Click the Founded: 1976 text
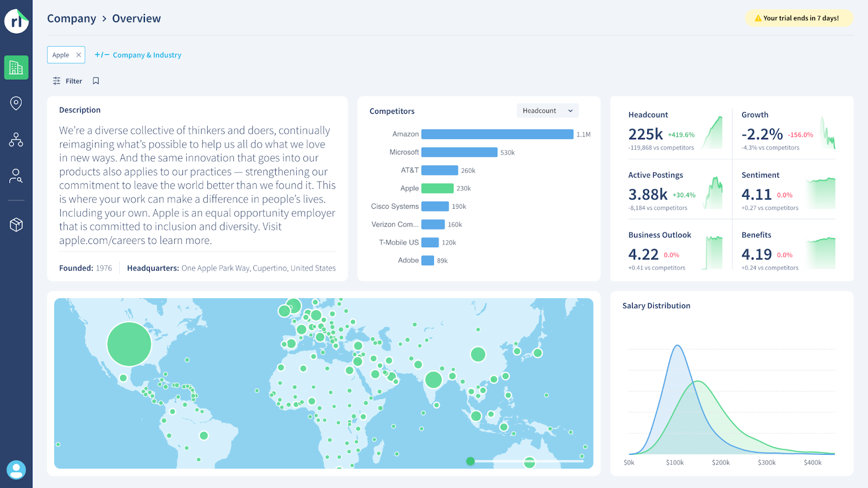The image size is (868, 488). tap(86, 268)
